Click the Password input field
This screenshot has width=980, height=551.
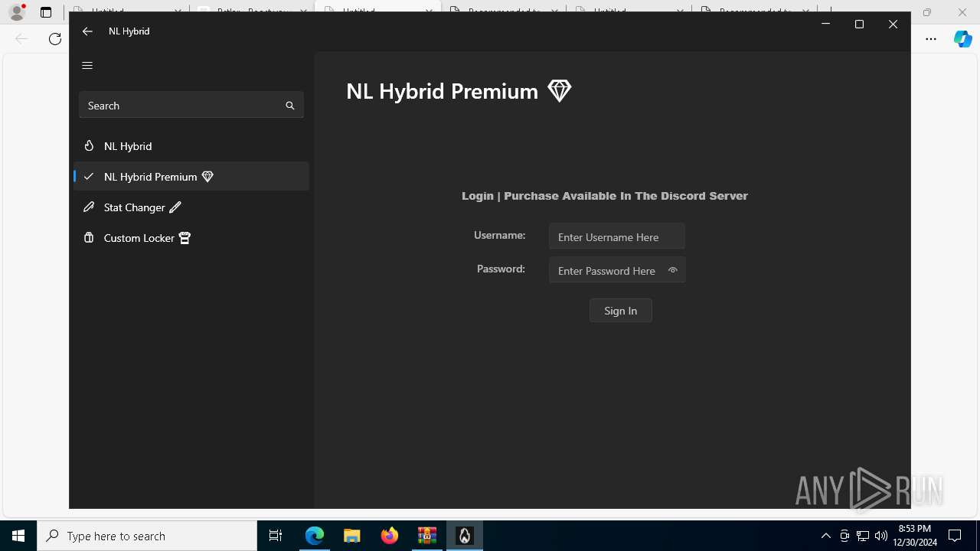[x=616, y=270]
